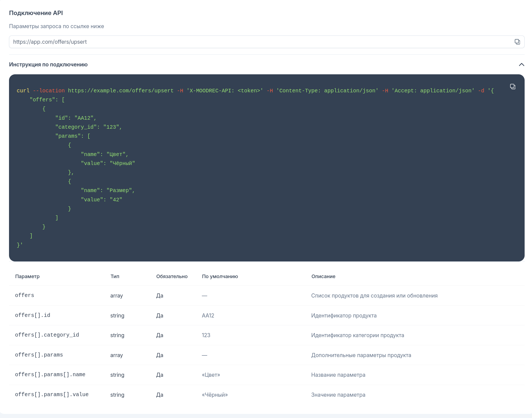This screenshot has width=532, height=418.
Task: Click the "name": "Размер" code line
Action: (108, 190)
